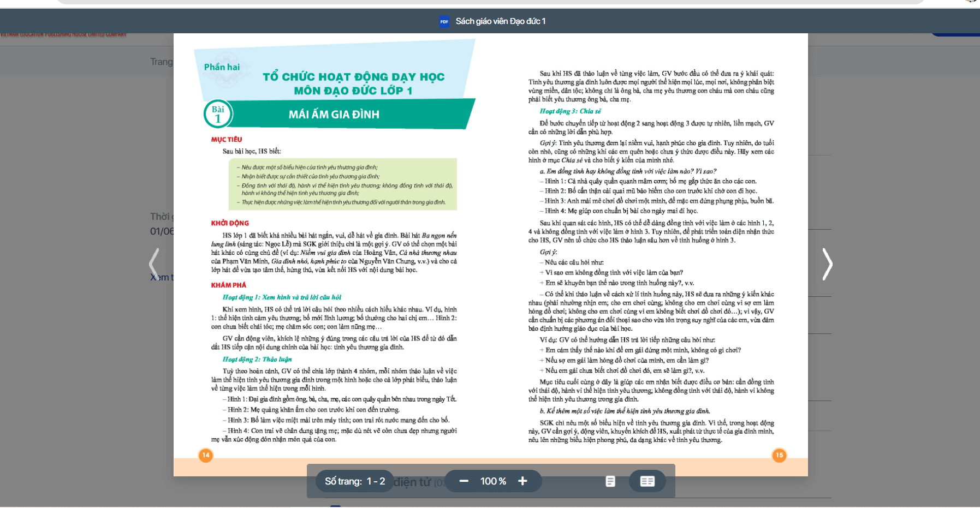
Task: Click the 'Số trang: 1 - 2' page indicator
Action: [355, 481]
